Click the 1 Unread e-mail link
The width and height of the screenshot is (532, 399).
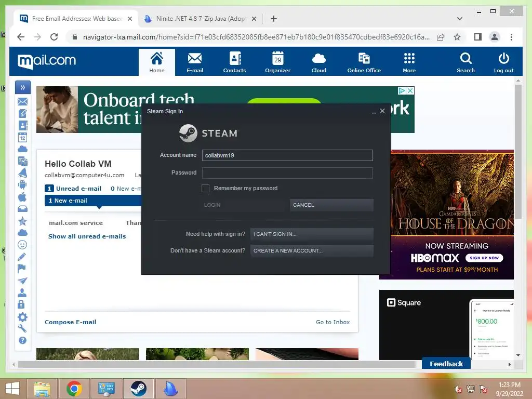pyautogui.click(x=73, y=188)
